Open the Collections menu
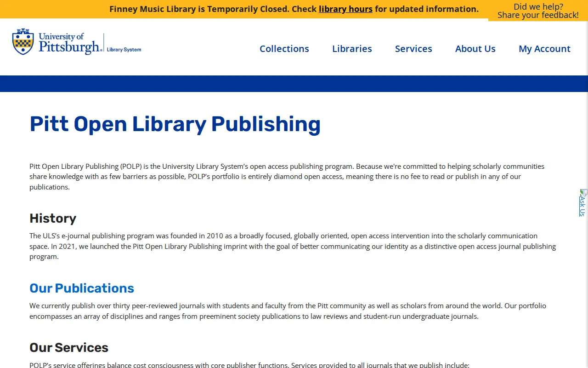This screenshot has height=368, width=588. [284, 49]
